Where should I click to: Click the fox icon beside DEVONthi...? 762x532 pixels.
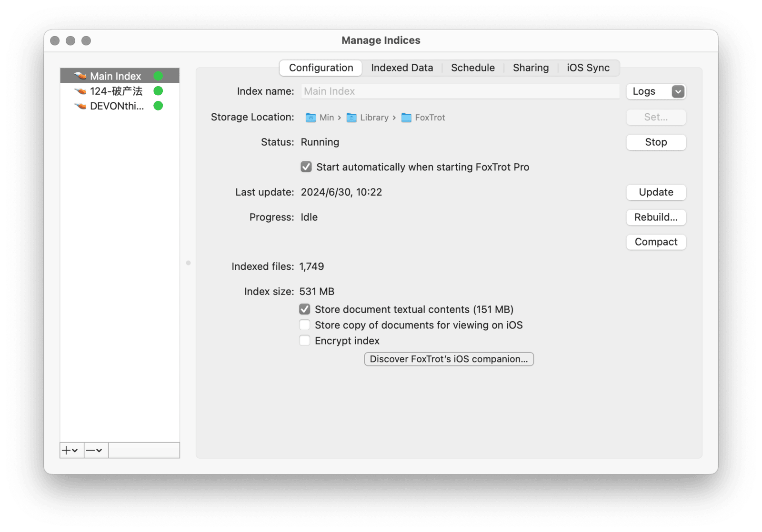coord(80,106)
